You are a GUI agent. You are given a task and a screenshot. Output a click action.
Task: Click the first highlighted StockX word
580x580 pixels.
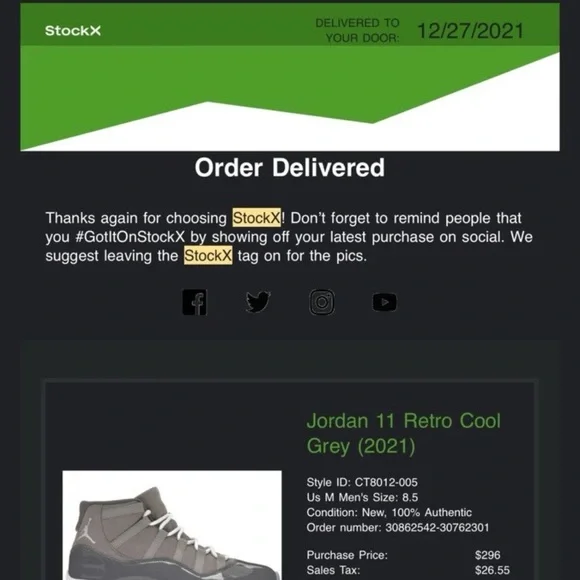click(x=257, y=218)
